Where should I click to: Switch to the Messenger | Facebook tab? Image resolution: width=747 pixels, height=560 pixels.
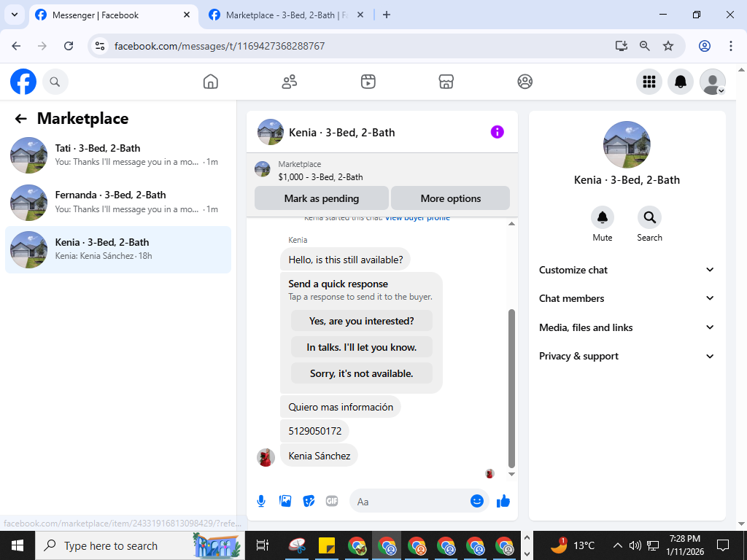pos(113,15)
